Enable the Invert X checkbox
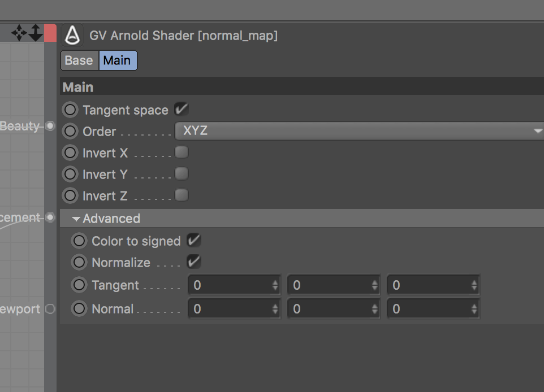The width and height of the screenshot is (544, 392). click(x=182, y=152)
